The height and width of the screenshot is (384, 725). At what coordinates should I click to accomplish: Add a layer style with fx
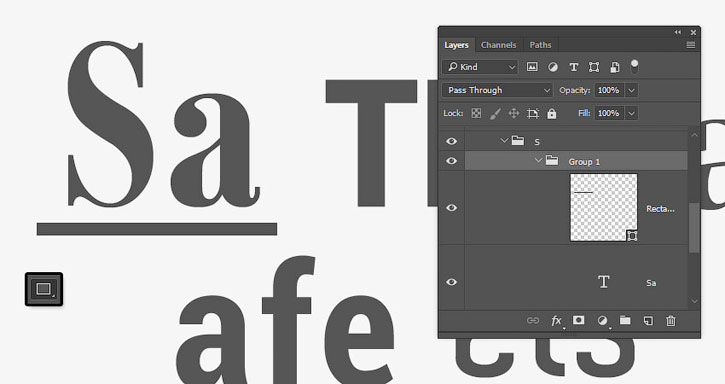pos(556,320)
